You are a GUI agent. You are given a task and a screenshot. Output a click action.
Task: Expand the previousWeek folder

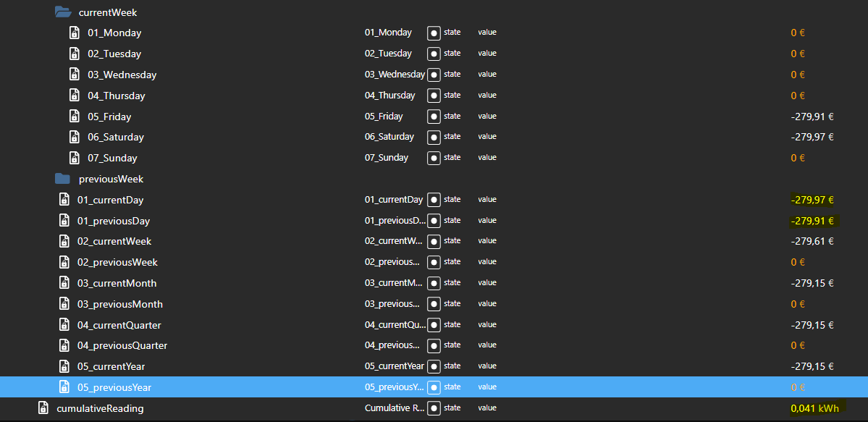point(63,178)
